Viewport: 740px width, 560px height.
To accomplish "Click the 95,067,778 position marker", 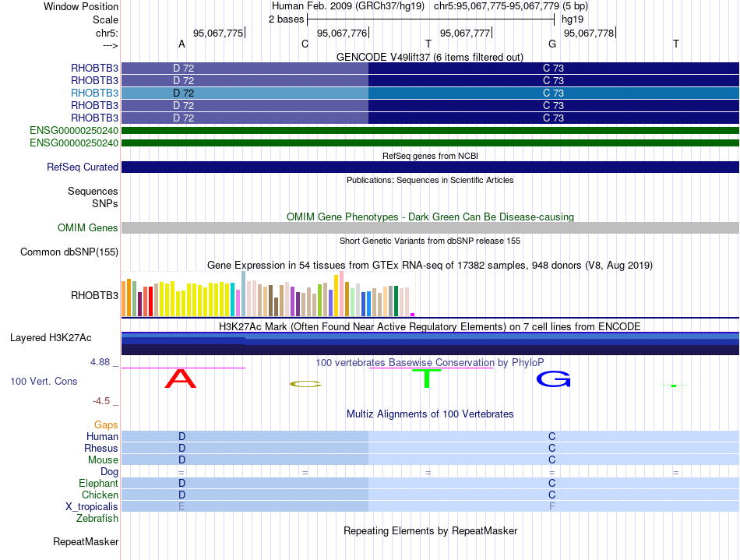I will (590, 33).
